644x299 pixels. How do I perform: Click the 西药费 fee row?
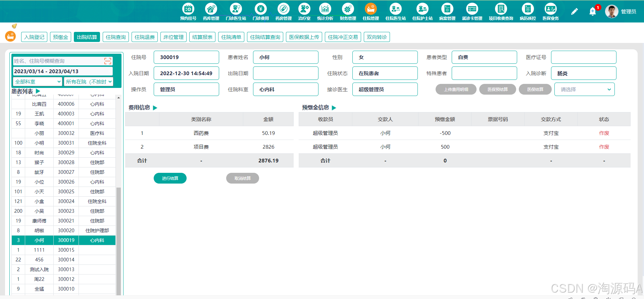click(209, 133)
